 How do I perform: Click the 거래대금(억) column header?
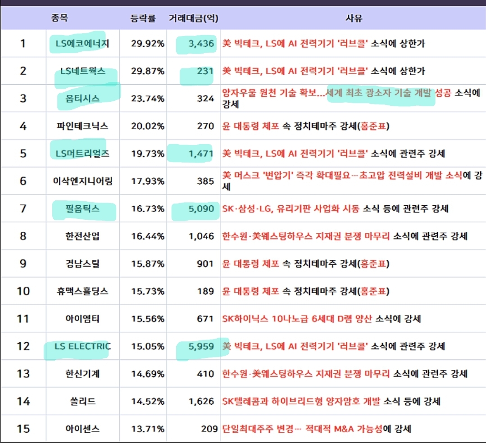[193, 18]
